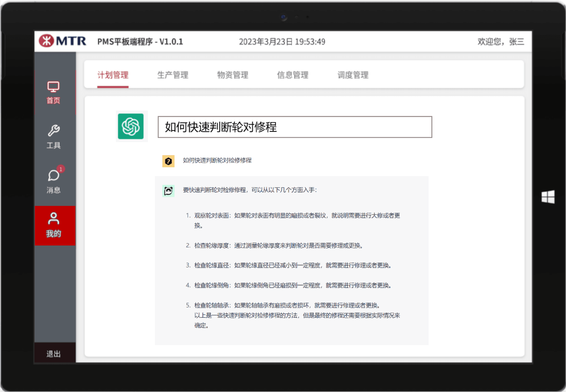Switch to the 生产管理 tab
The height and width of the screenshot is (392, 566).
(173, 75)
